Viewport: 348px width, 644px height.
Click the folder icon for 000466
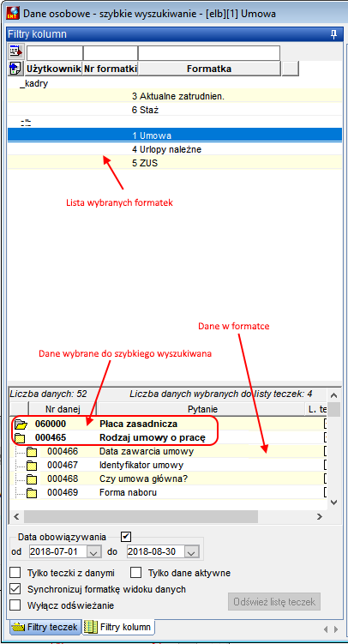click(x=32, y=452)
